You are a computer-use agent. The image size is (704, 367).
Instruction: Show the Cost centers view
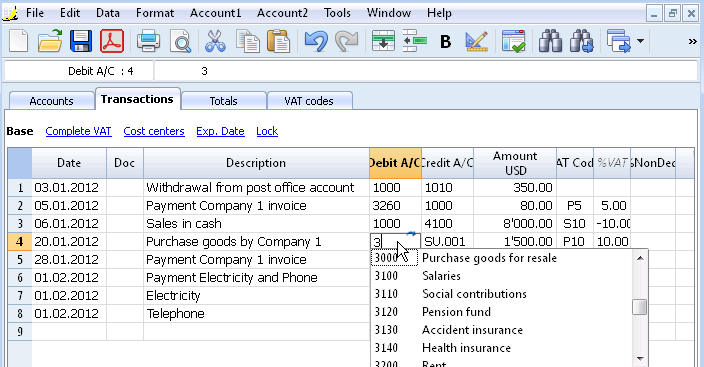(154, 131)
